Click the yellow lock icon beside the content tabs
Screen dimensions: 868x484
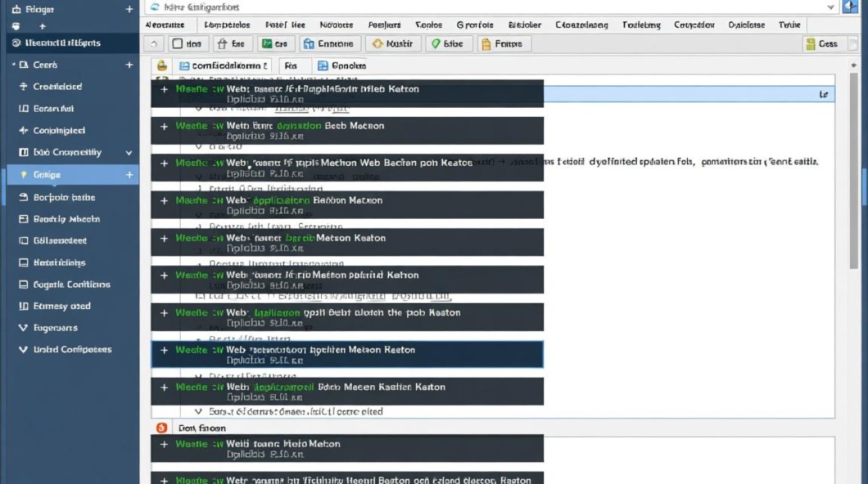[162, 65]
